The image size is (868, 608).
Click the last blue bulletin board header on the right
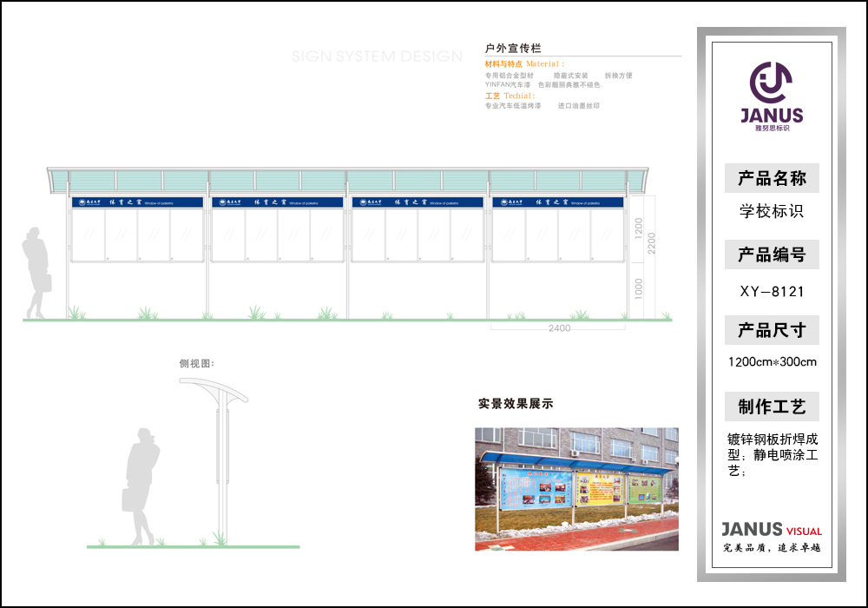click(557, 202)
